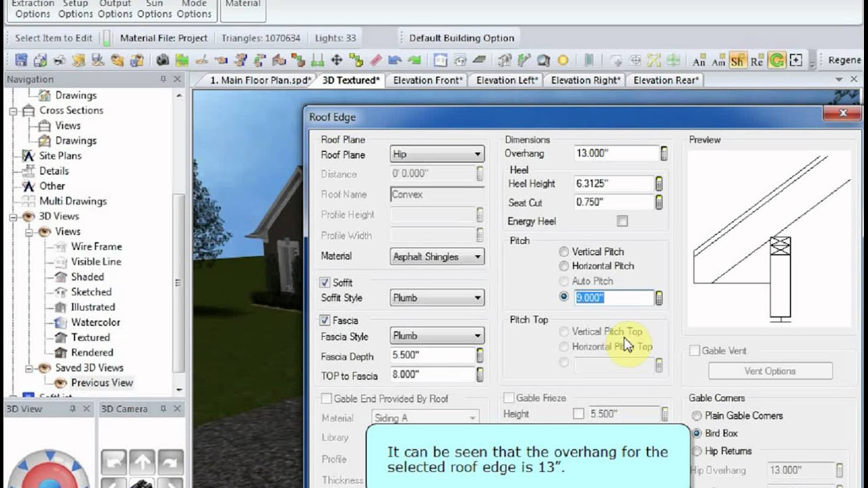Viewport: 868px width, 488px height.
Task: Collapse the Saved 3D Views node
Action: [x=29, y=368]
